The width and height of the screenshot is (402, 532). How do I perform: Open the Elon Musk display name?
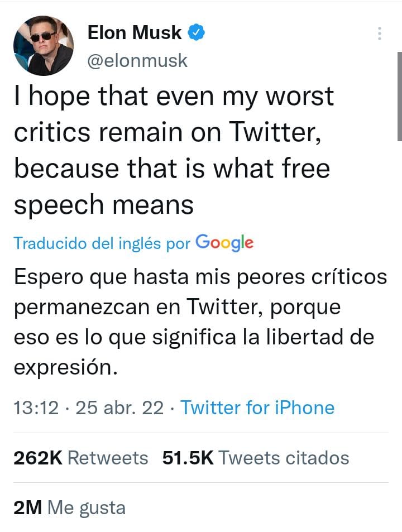coord(135,33)
